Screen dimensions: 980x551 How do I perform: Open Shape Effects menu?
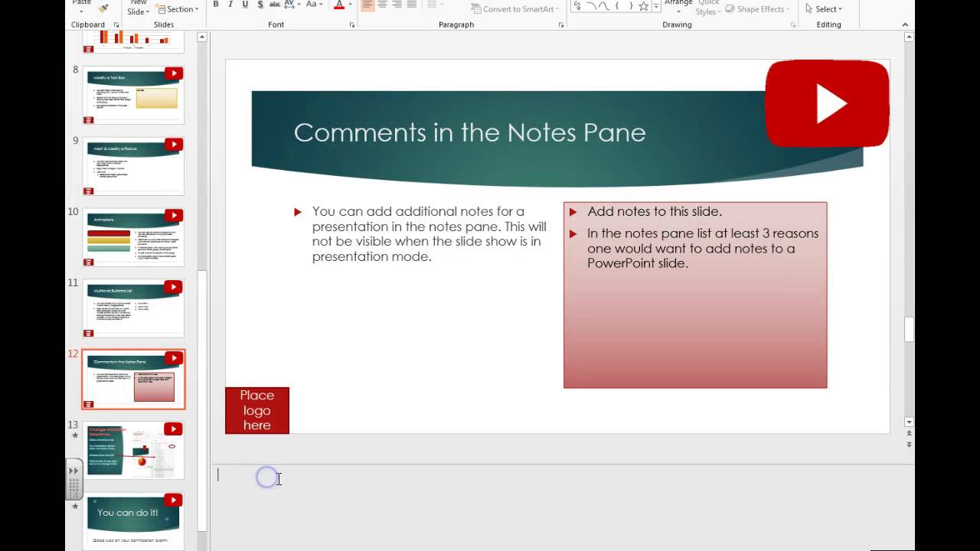click(757, 9)
